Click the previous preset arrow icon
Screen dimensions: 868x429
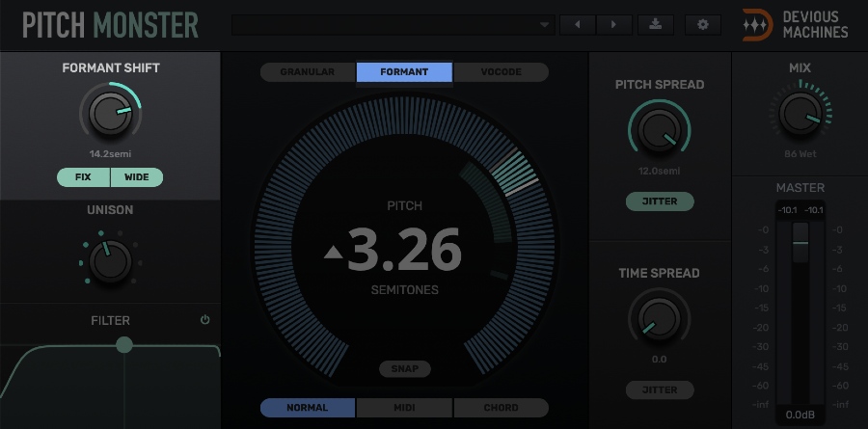point(578,25)
